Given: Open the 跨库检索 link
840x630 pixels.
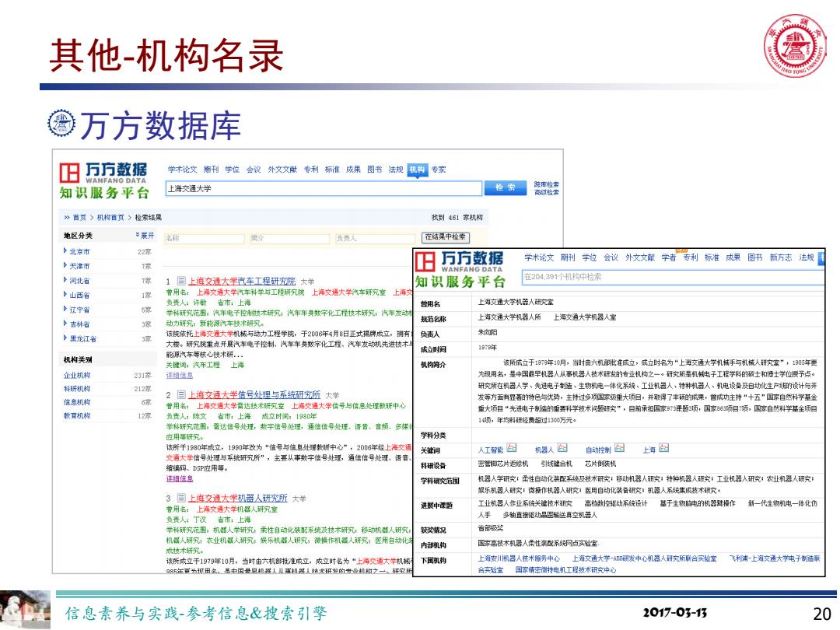Looking at the screenshot, I should click(546, 184).
